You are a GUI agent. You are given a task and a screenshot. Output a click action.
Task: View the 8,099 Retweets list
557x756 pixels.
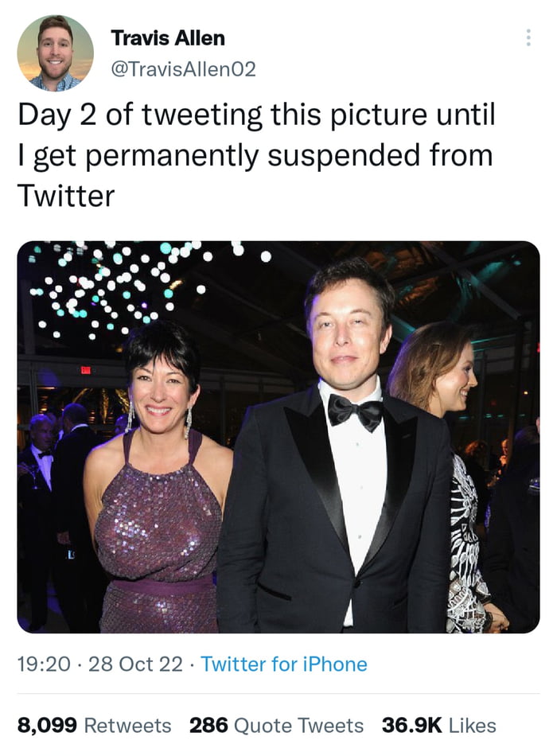[94, 725]
